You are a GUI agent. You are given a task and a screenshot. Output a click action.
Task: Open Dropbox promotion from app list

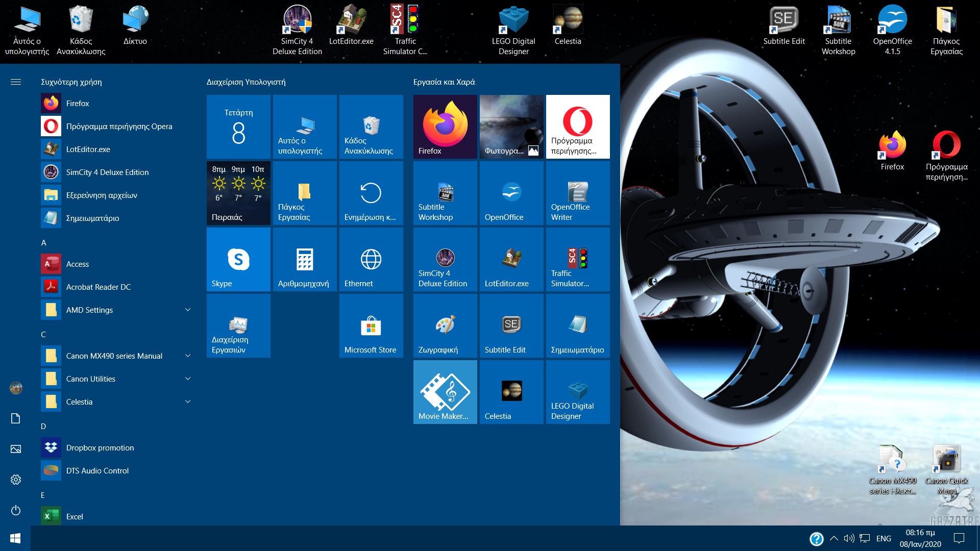117,447
